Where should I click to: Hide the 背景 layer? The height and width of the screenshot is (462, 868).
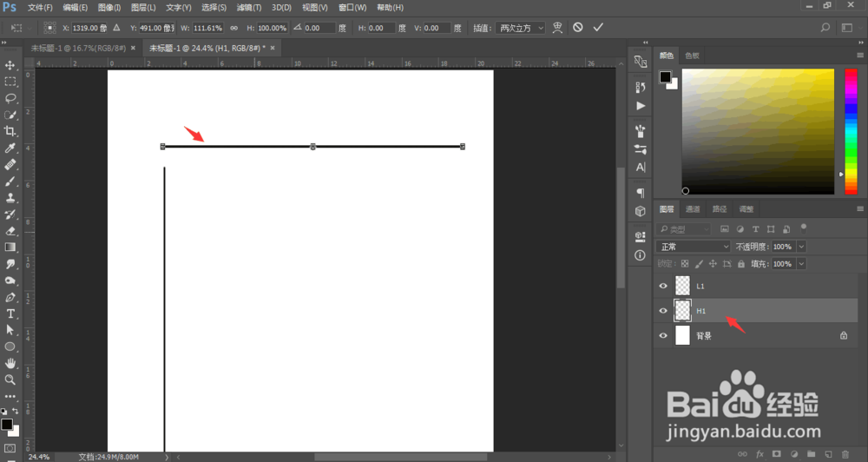pos(663,336)
